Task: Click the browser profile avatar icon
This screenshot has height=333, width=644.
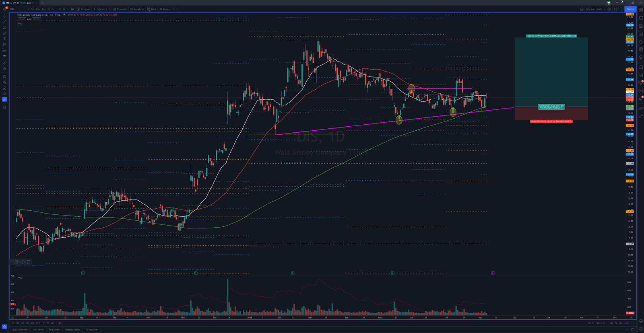Action: point(609,3)
